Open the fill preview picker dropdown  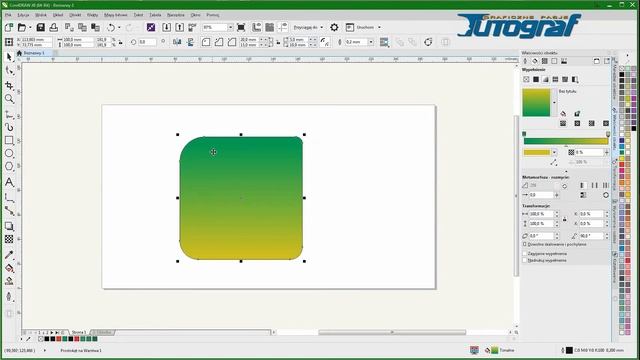(x=554, y=102)
